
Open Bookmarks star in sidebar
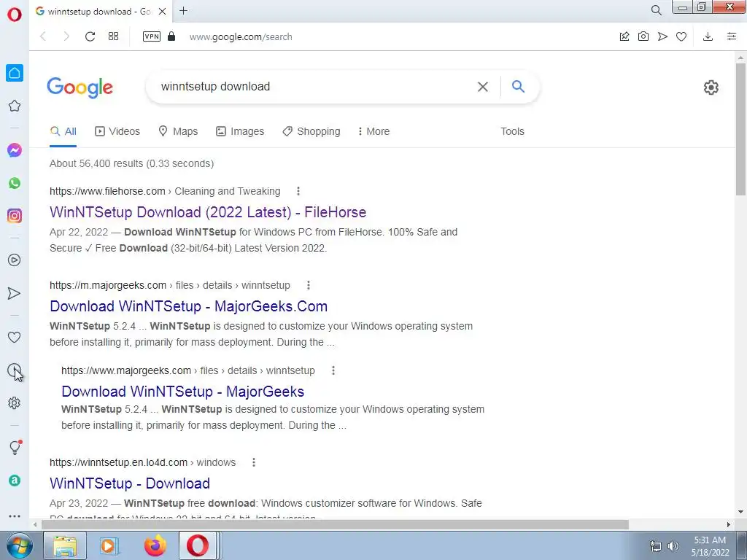pos(15,106)
